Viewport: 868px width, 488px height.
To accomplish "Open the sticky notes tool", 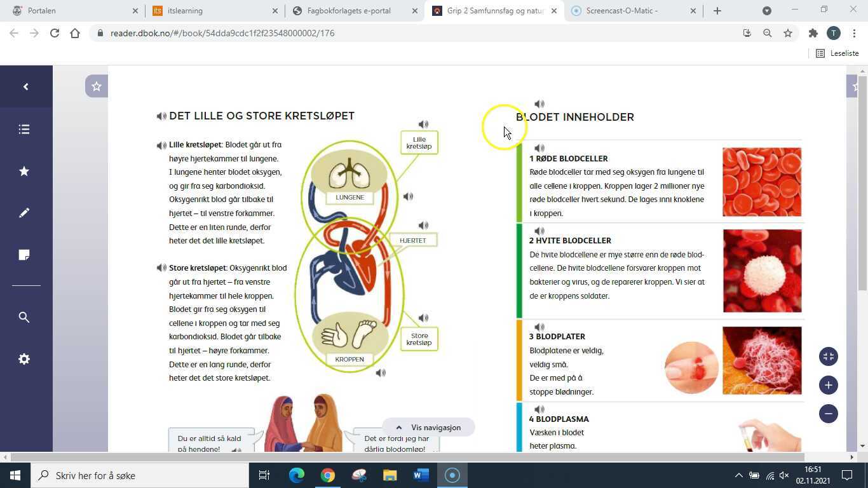I will 24,255.
